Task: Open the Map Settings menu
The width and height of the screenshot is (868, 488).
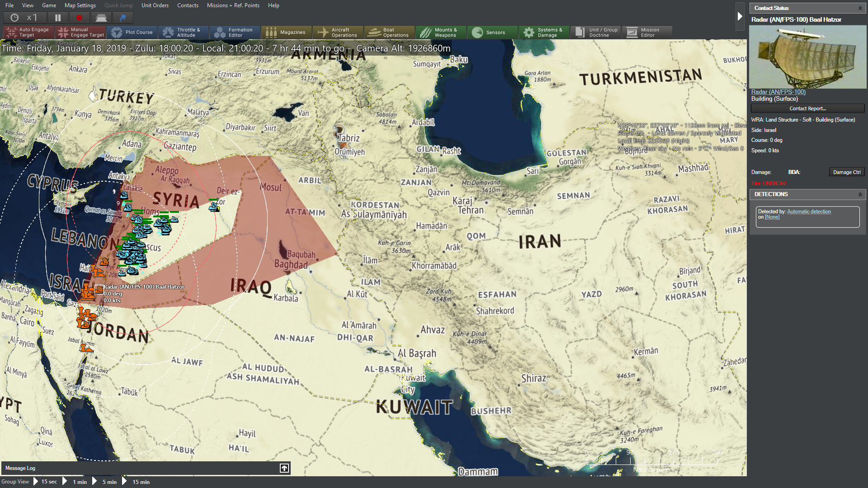Action: pyautogui.click(x=80, y=5)
